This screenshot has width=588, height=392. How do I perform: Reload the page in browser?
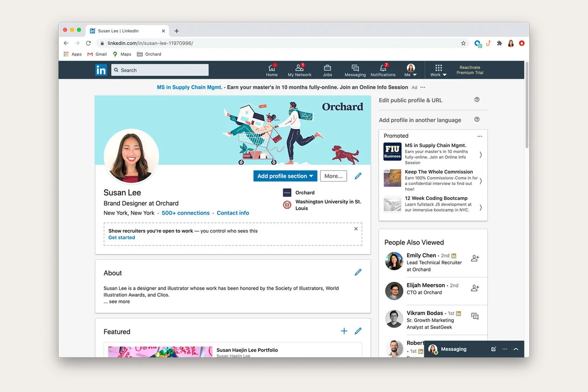[89, 43]
